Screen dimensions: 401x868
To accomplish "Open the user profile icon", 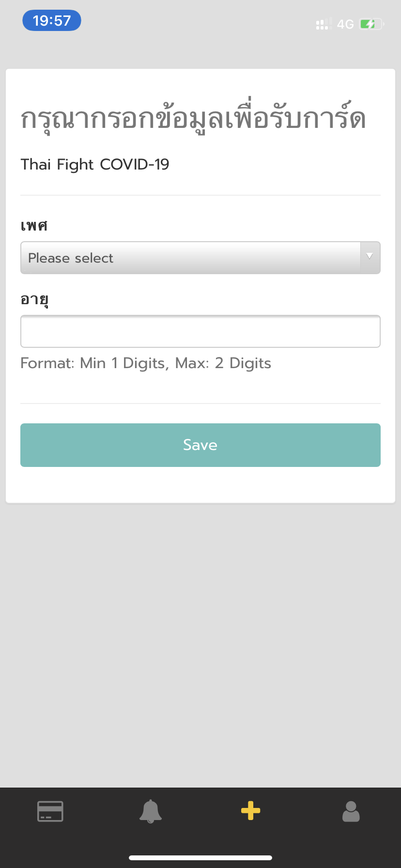I will coord(351,811).
